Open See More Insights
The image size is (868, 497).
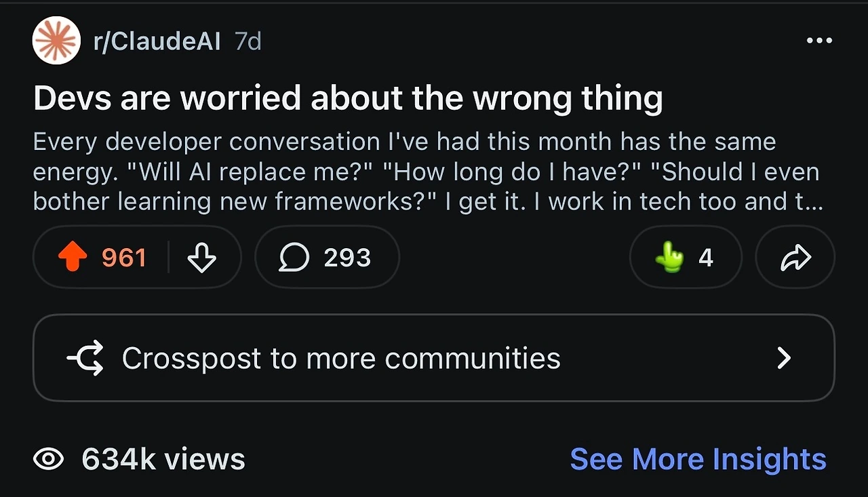tap(698, 459)
